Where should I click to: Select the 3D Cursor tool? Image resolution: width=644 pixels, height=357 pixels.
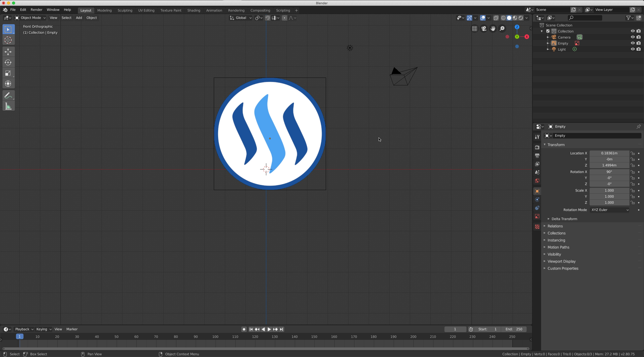tap(8, 40)
